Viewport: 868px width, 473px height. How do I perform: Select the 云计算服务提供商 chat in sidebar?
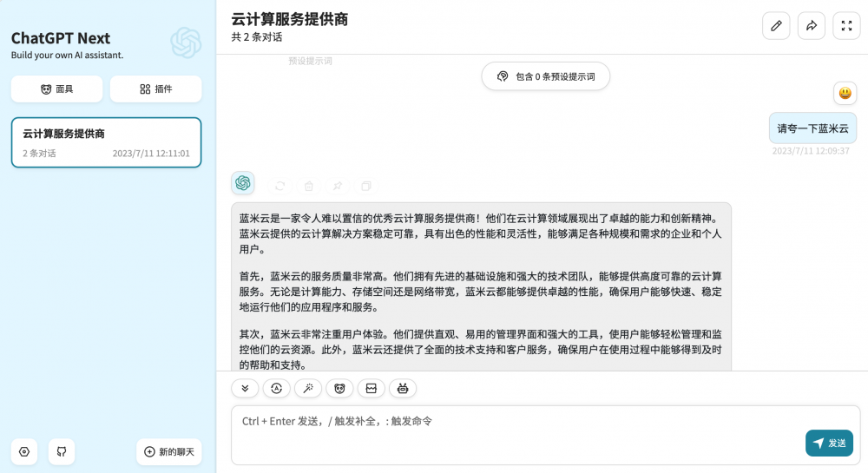pos(106,142)
